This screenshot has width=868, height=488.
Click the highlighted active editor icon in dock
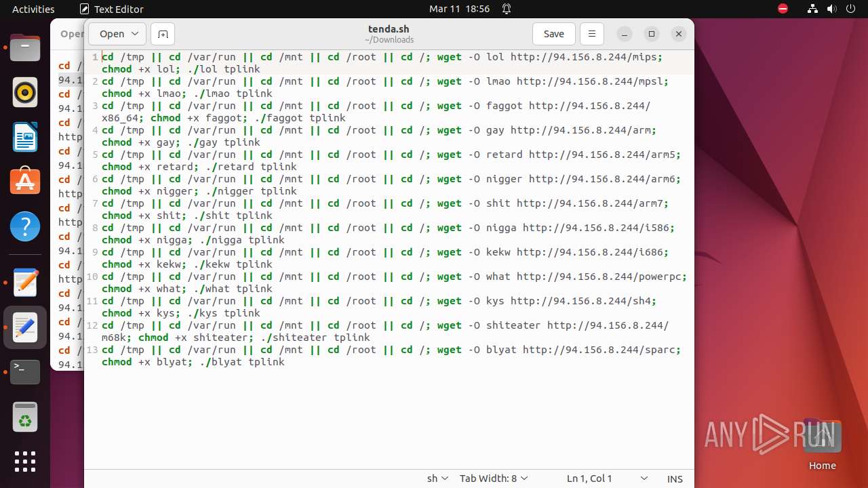point(25,327)
